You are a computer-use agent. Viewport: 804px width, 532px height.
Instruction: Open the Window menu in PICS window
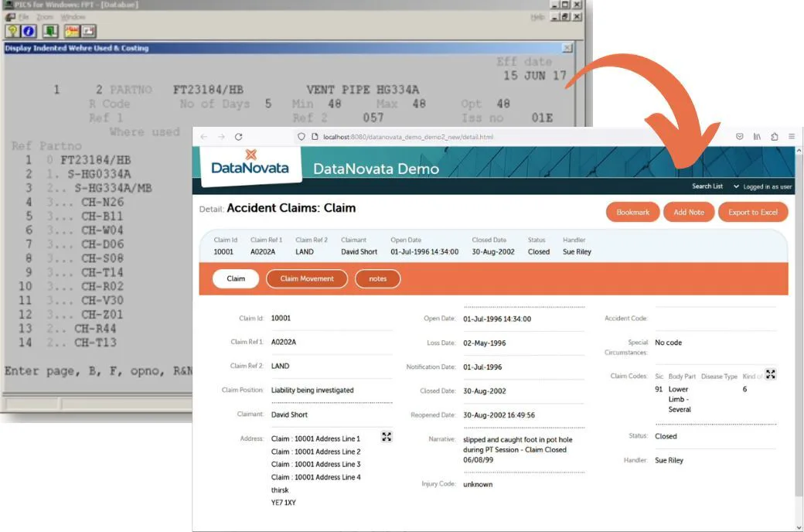(x=73, y=17)
